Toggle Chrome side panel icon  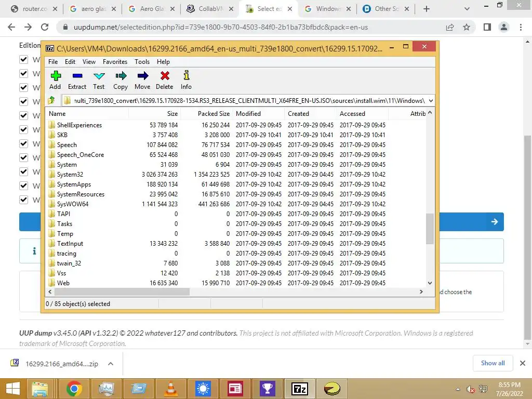pos(487,27)
